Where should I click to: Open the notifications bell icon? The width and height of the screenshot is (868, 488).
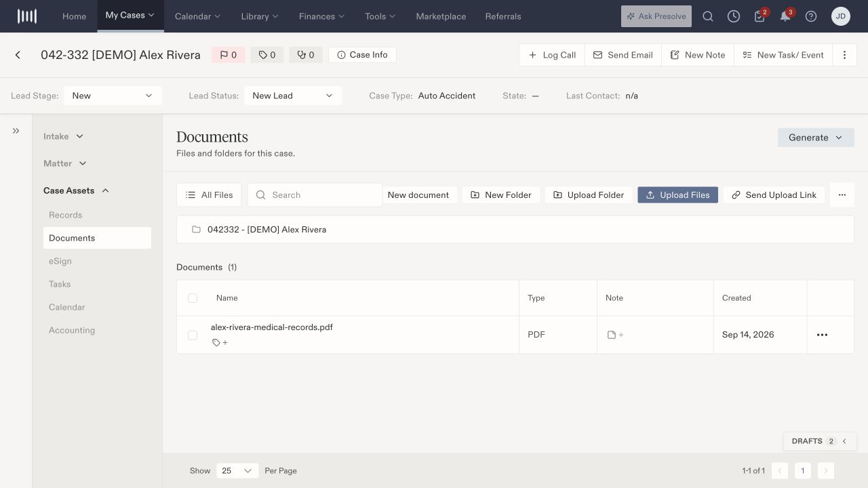coord(785,16)
